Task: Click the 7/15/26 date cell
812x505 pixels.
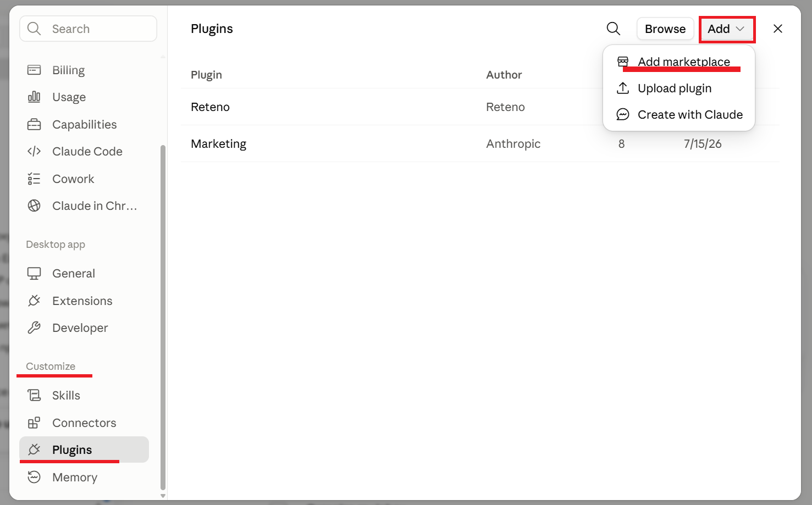Action: pos(703,143)
